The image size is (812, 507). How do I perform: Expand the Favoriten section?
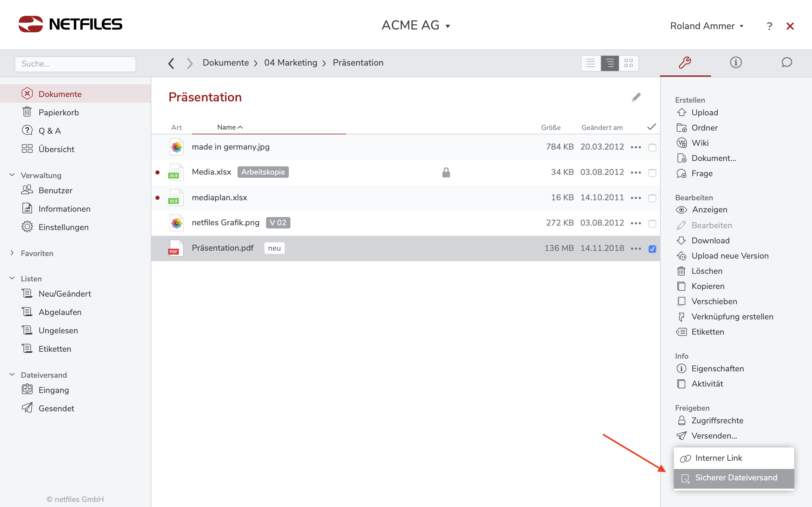12,253
